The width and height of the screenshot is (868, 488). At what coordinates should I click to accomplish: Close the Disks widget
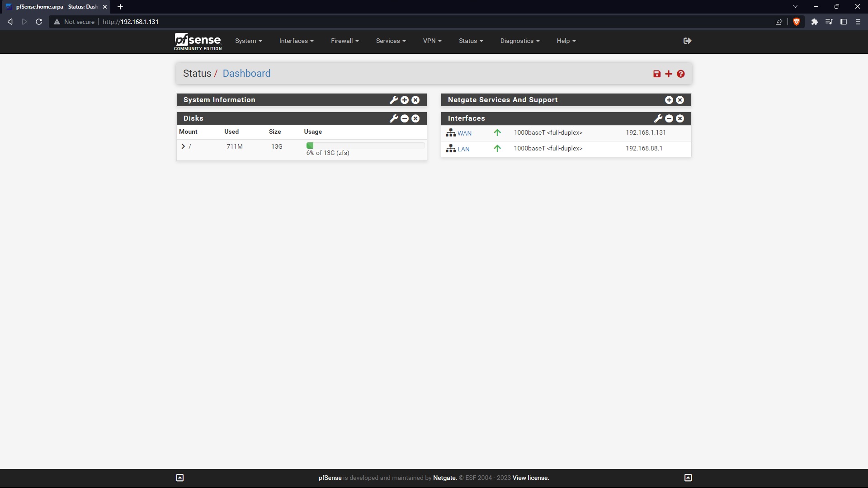point(415,118)
